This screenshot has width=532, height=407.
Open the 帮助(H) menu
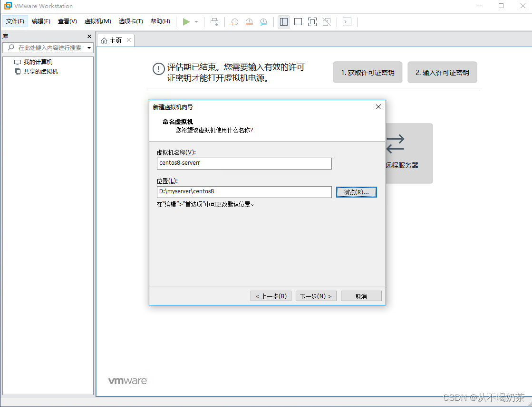pos(160,21)
